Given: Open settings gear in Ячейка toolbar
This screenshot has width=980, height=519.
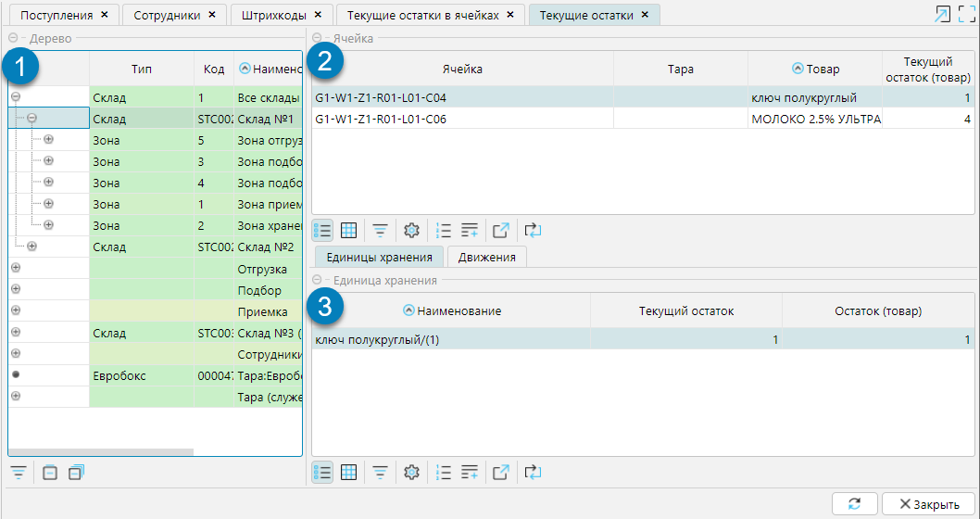Looking at the screenshot, I should (x=411, y=231).
